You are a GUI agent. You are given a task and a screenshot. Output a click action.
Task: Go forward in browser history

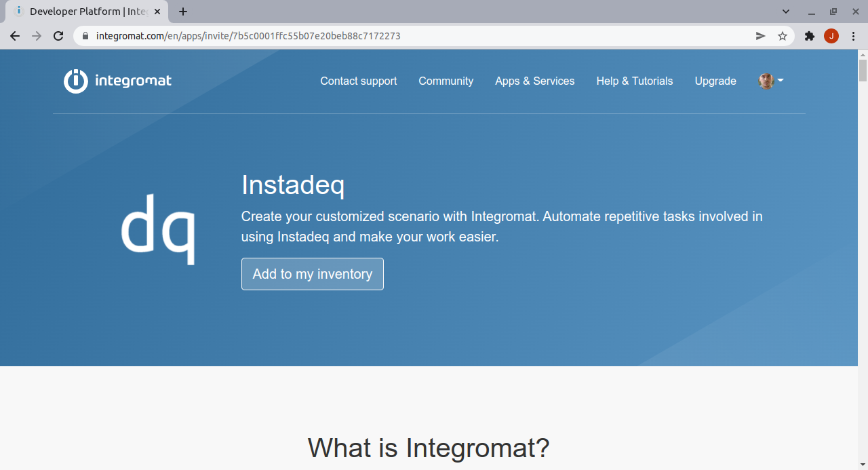point(37,36)
